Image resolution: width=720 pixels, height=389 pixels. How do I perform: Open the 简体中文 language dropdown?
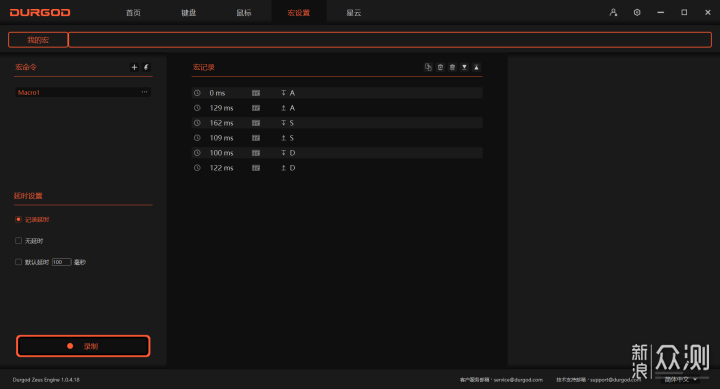[x=681, y=379]
